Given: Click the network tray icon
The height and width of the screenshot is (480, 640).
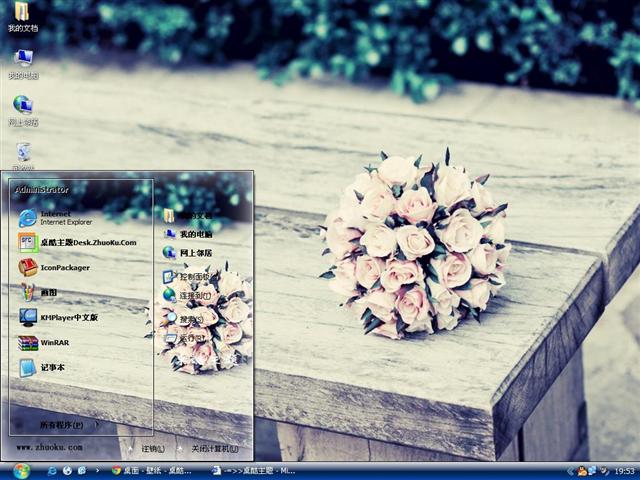Looking at the screenshot, I should click(x=592, y=471).
